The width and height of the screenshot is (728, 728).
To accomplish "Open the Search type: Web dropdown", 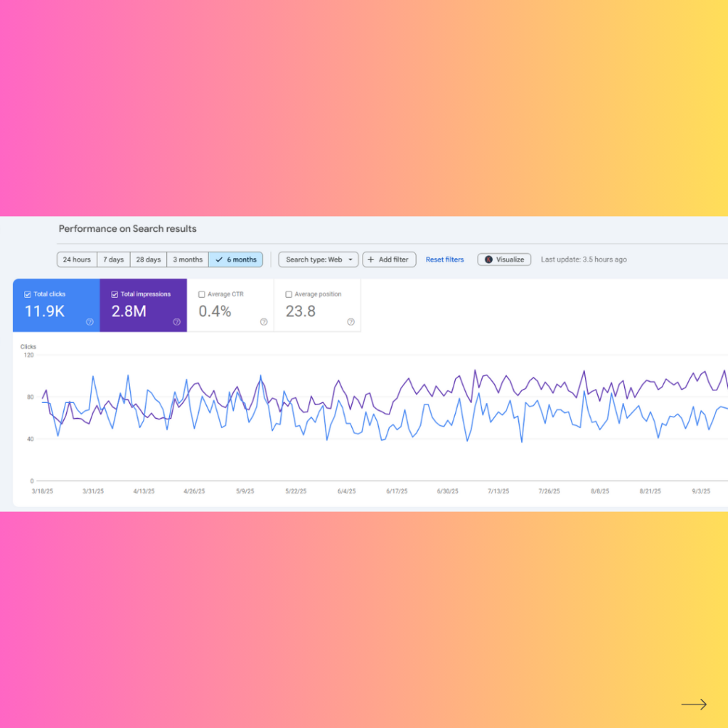I will (x=318, y=259).
